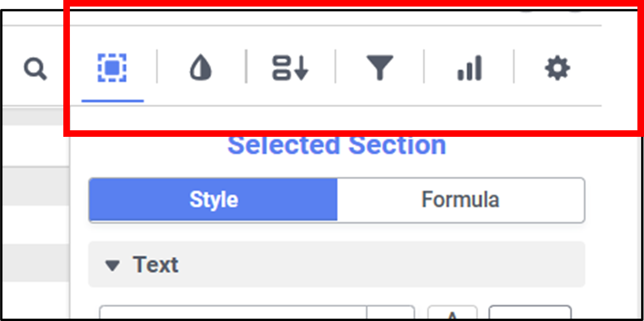Click the Selected Section heading
Viewport: 644px width, 321px height.
336,145
